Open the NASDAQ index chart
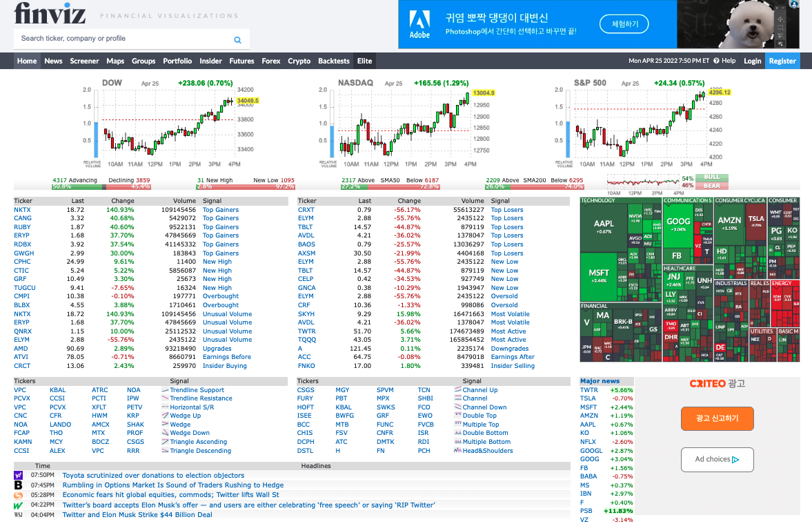The image size is (812, 524). pyautogui.click(x=406, y=124)
